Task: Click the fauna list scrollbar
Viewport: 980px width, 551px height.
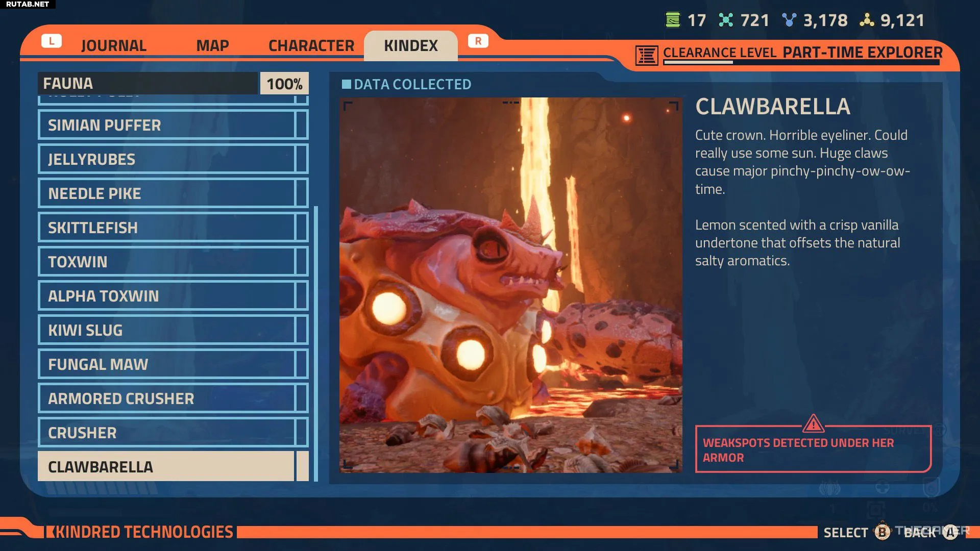Action: 316,344
